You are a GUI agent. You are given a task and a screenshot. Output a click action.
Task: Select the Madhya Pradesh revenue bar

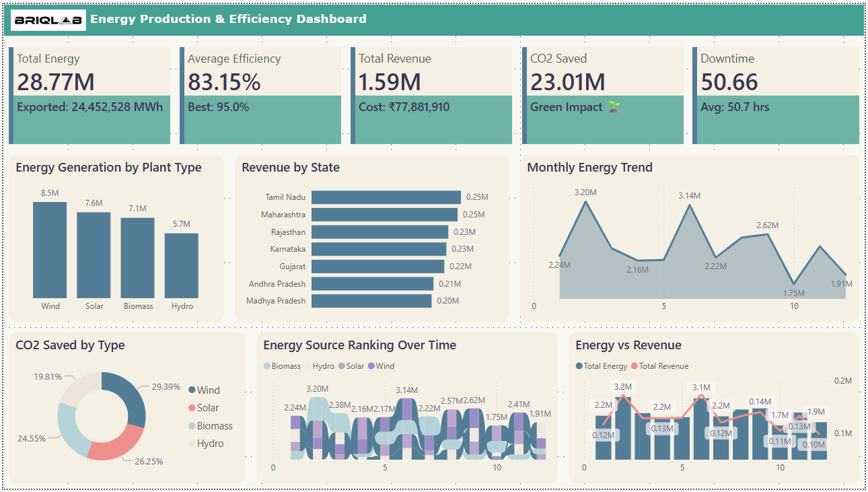(x=371, y=301)
